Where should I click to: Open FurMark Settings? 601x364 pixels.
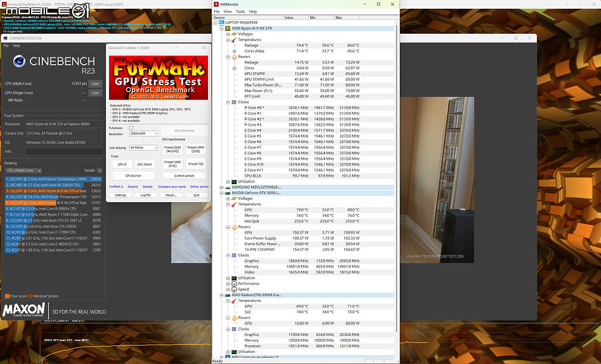click(120, 195)
